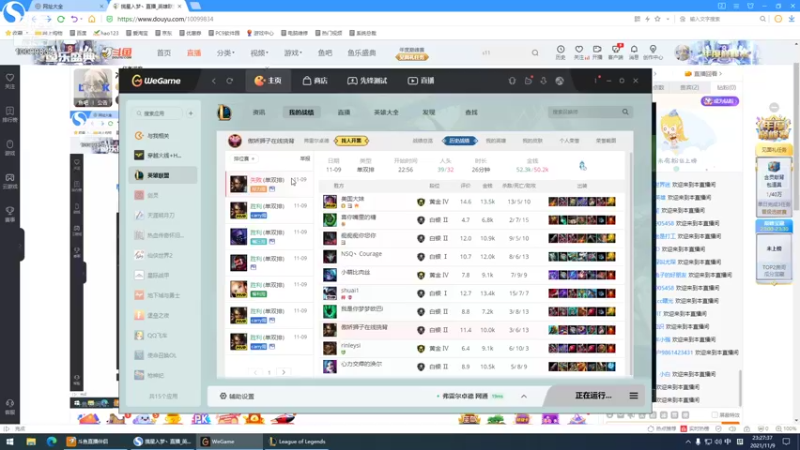Click the summoner avatar in profile bar
This screenshot has width=800, height=450.
[x=235, y=141]
